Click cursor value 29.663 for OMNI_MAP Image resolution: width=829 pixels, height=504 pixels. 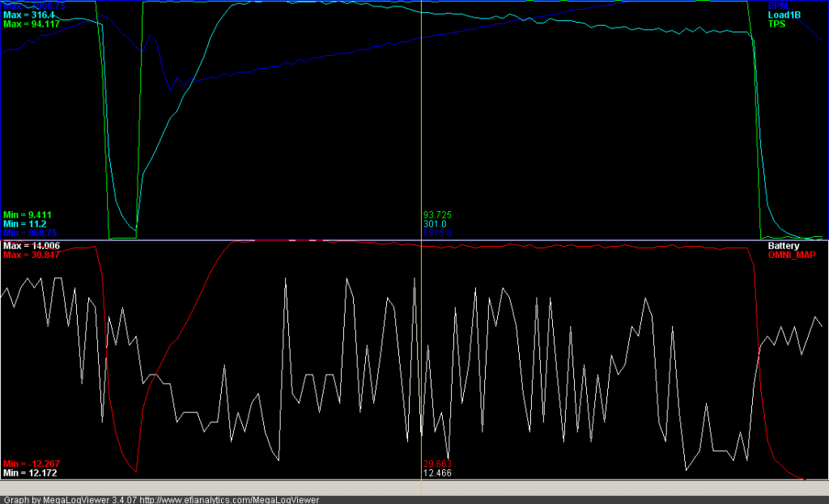pos(437,464)
